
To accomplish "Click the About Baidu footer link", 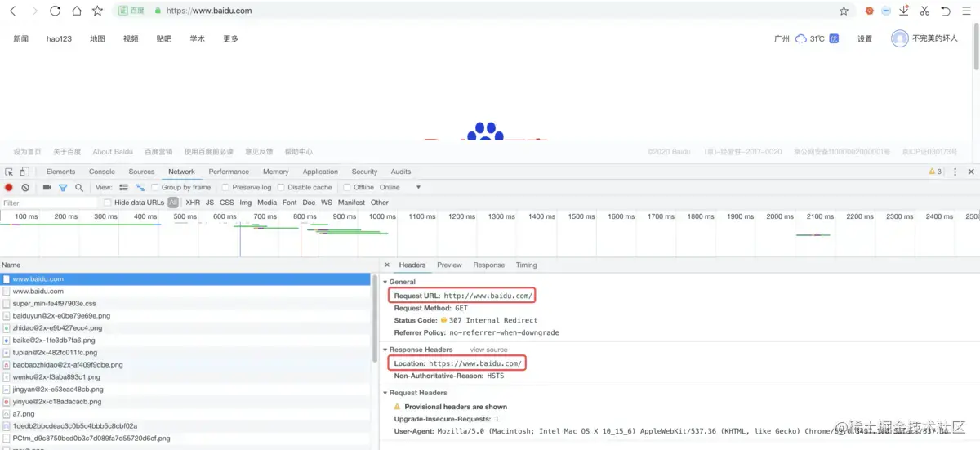I will coord(113,152).
